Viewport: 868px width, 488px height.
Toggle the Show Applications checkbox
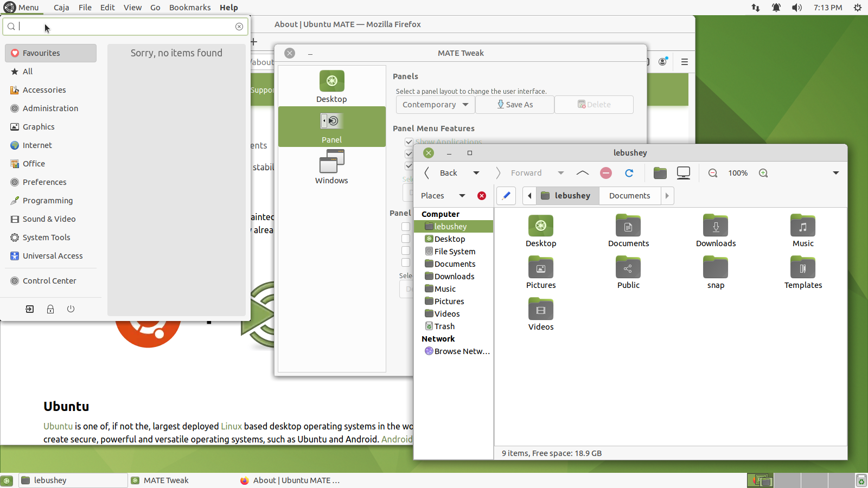[x=409, y=142]
